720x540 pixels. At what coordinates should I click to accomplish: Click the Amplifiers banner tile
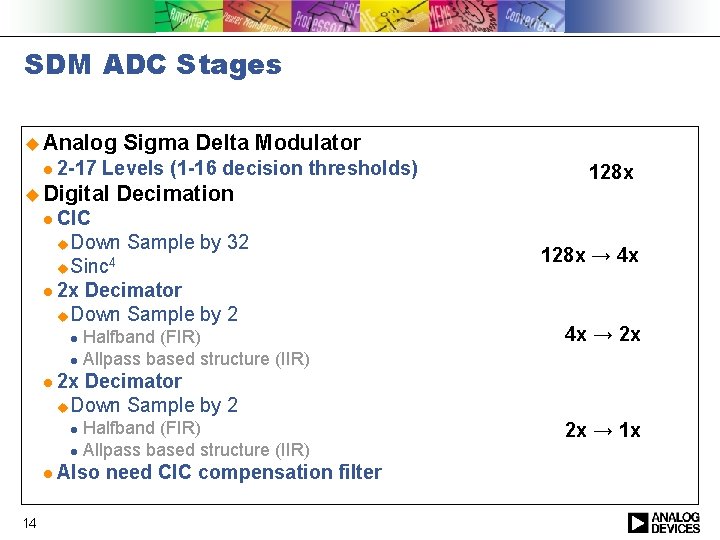pyautogui.click(x=183, y=16)
